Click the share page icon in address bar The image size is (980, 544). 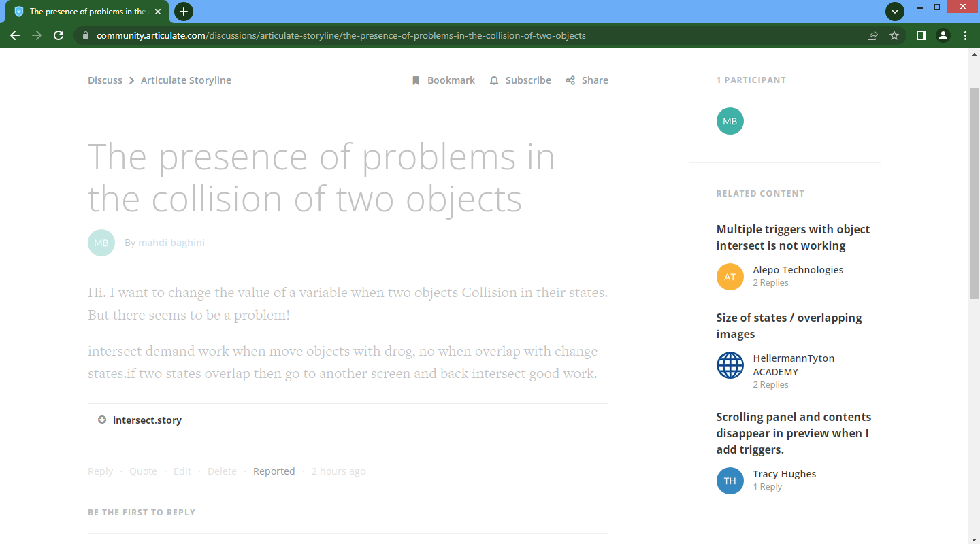point(872,35)
